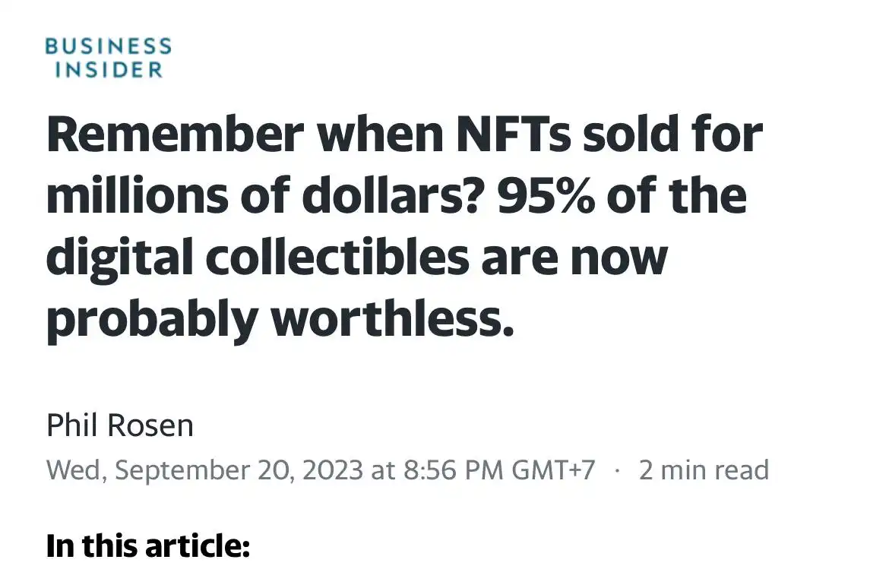This screenshot has height=588, width=889.
Task: Click the word dollars? in headline
Action: click(x=394, y=196)
